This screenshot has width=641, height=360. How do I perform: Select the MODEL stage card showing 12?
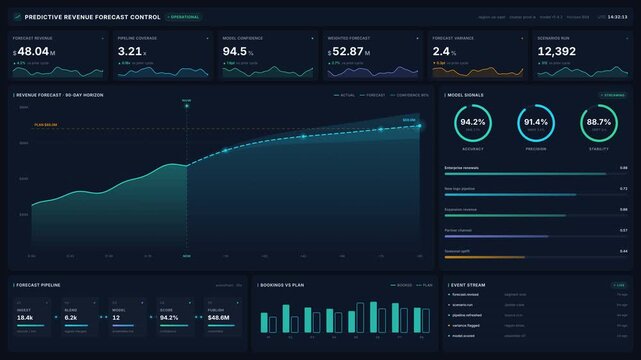pos(128,317)
